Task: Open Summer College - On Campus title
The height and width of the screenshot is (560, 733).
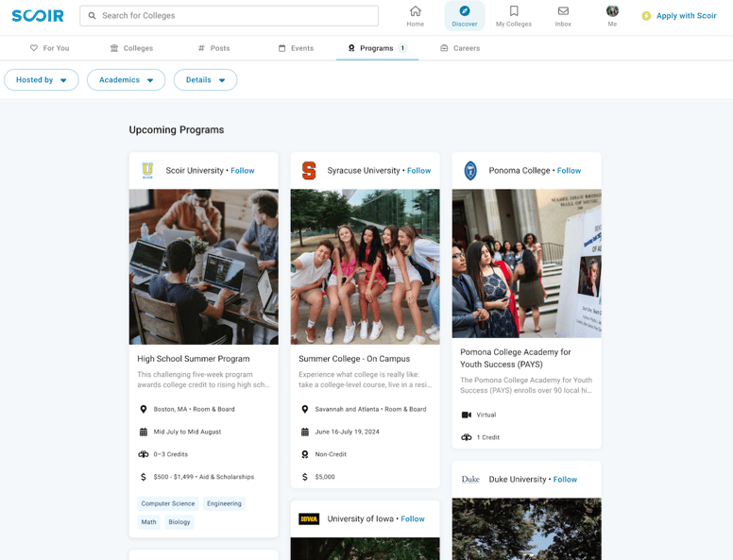Action: coord(354,359)
